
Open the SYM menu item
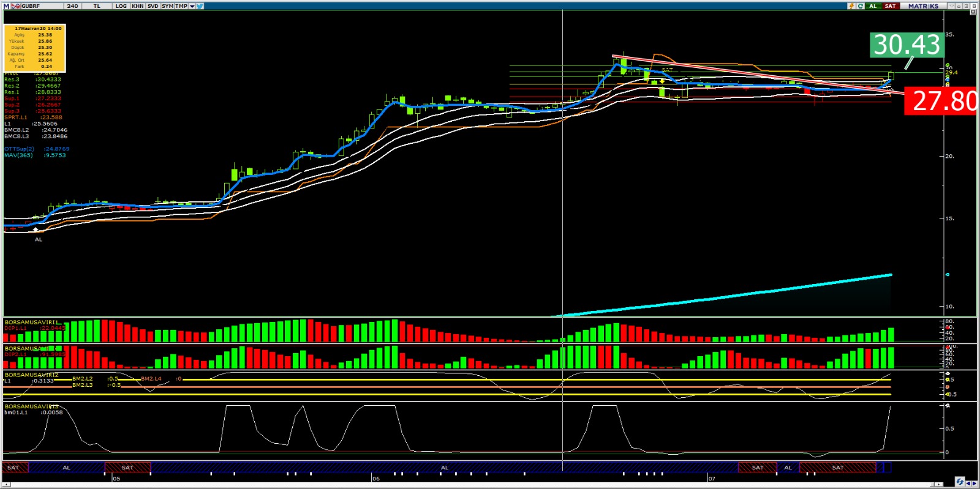point(167,6)
